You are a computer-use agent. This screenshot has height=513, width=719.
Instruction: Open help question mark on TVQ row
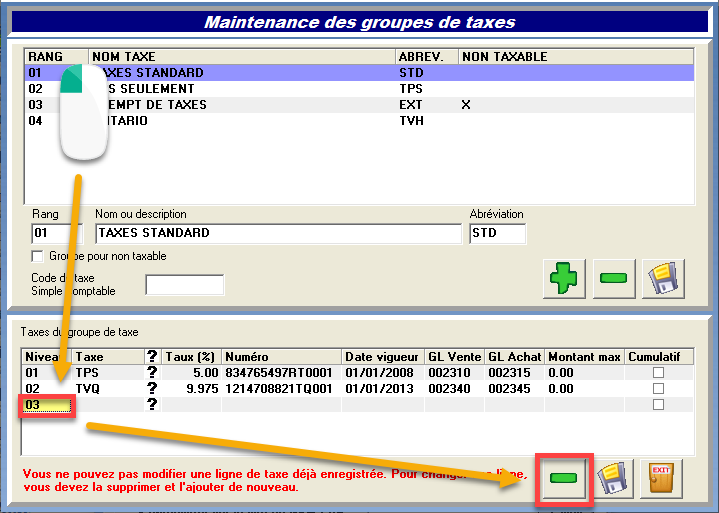pos(152,388)
